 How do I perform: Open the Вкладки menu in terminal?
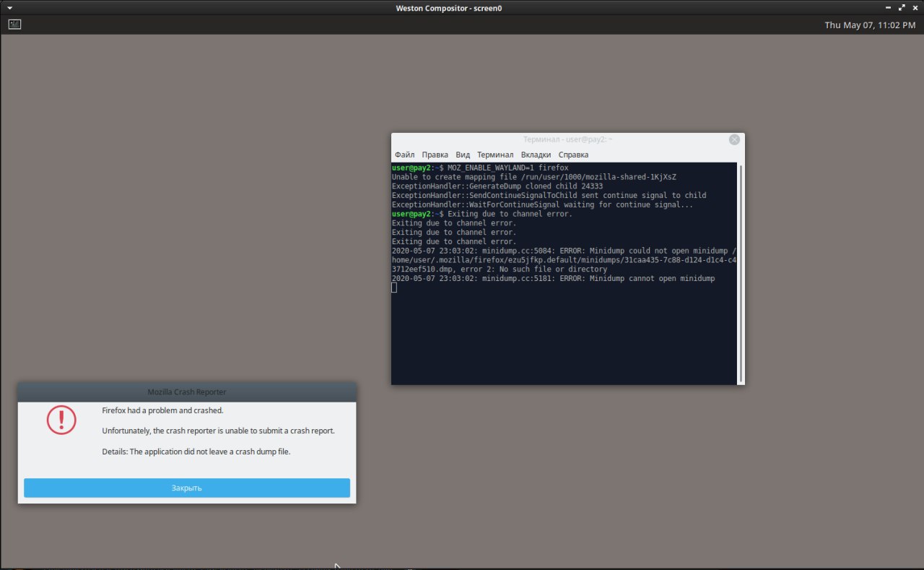point(536,155)
